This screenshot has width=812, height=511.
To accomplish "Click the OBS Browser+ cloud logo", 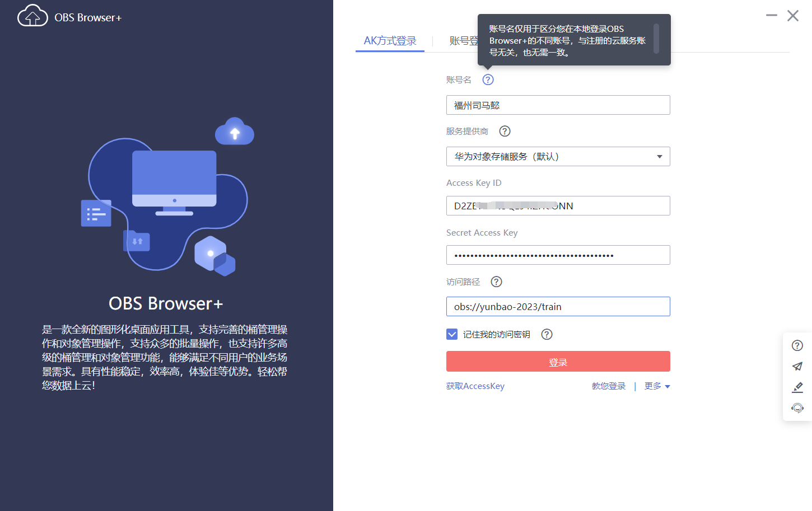I will pyautogui.click(x=32, y=16).
